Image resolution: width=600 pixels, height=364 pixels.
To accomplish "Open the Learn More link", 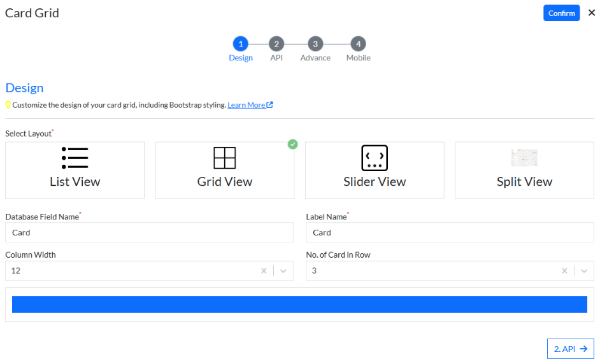I will pos(250,105).
